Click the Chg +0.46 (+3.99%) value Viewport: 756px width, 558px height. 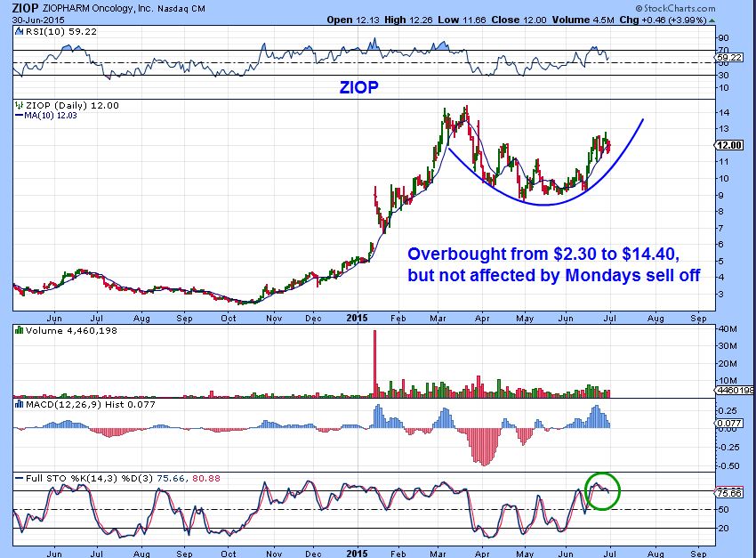tap(663, 20)
